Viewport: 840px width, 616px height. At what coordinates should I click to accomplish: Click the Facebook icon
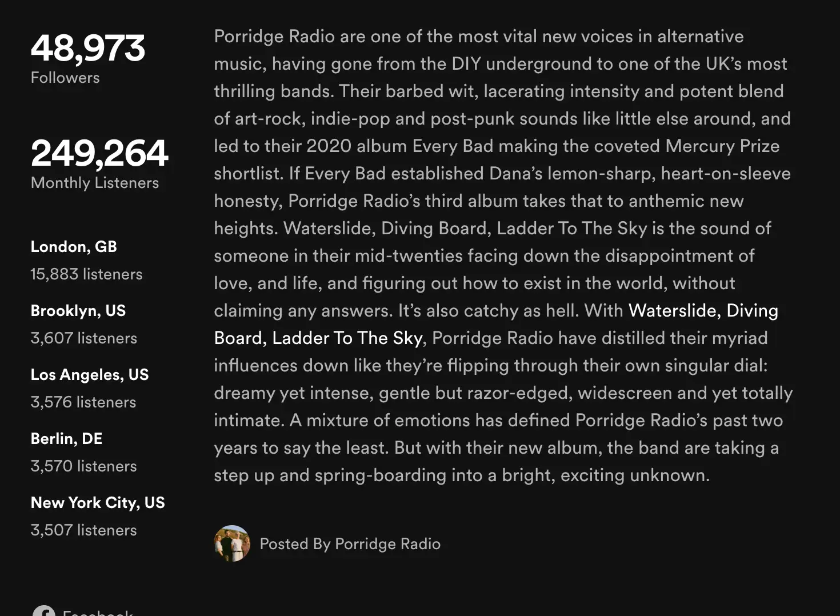point(44,611)
